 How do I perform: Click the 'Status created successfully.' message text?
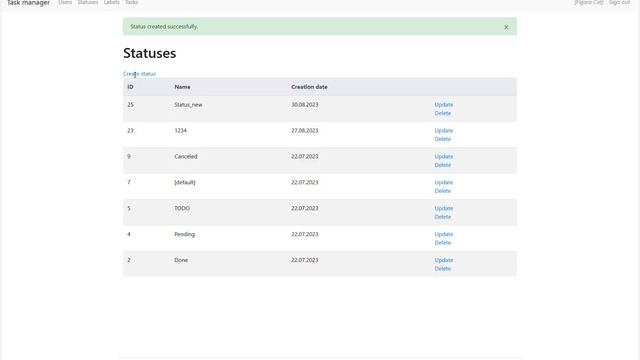164,27
